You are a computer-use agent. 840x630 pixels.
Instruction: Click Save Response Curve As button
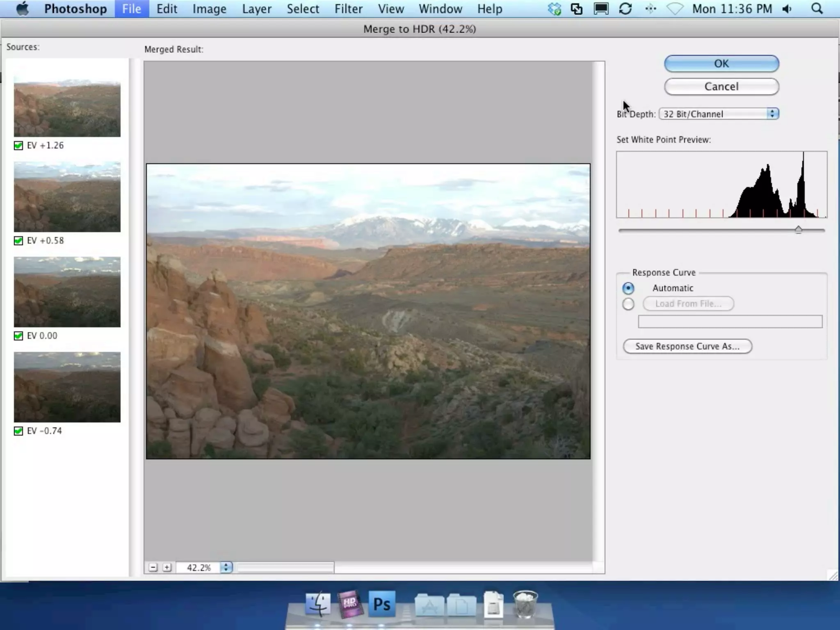[687, 346]
